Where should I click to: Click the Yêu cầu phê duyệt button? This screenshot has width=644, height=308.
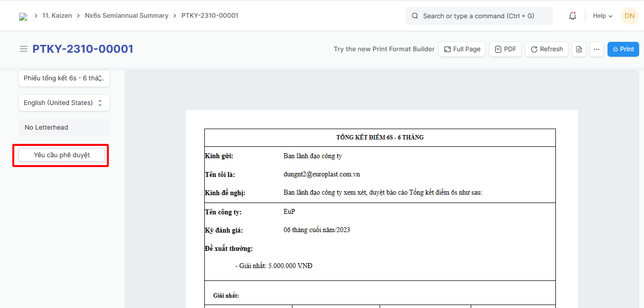click(x=62, y=155)
